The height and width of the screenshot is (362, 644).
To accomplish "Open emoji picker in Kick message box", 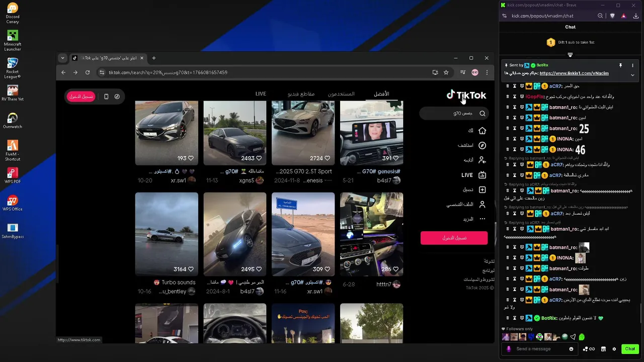I will [x=571, y=349].
